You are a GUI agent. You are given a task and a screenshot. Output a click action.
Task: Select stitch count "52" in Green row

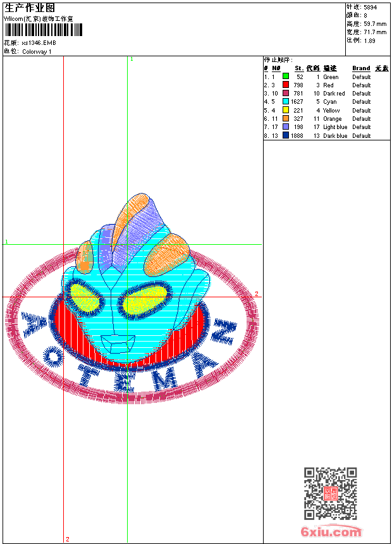pyautogui.click(x=300, y=77)
